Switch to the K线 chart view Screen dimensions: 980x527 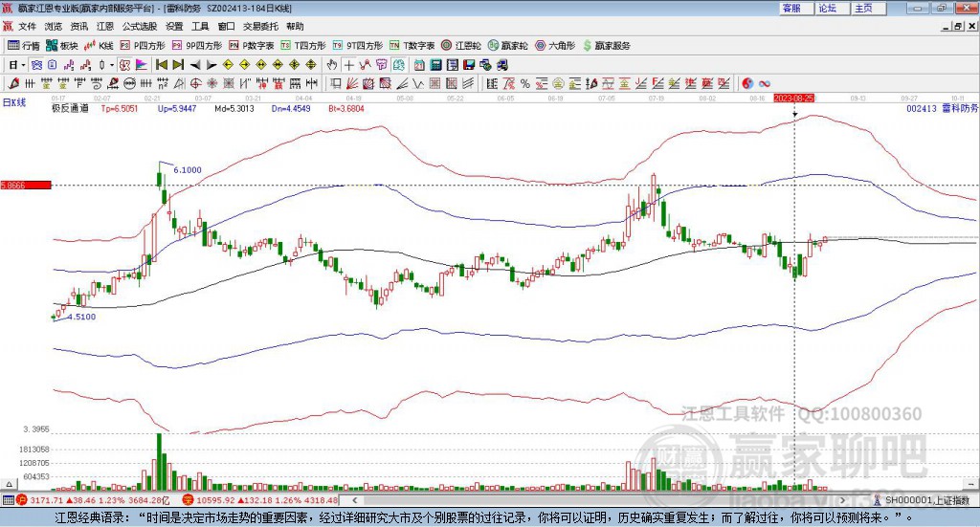tap(99, 46)
